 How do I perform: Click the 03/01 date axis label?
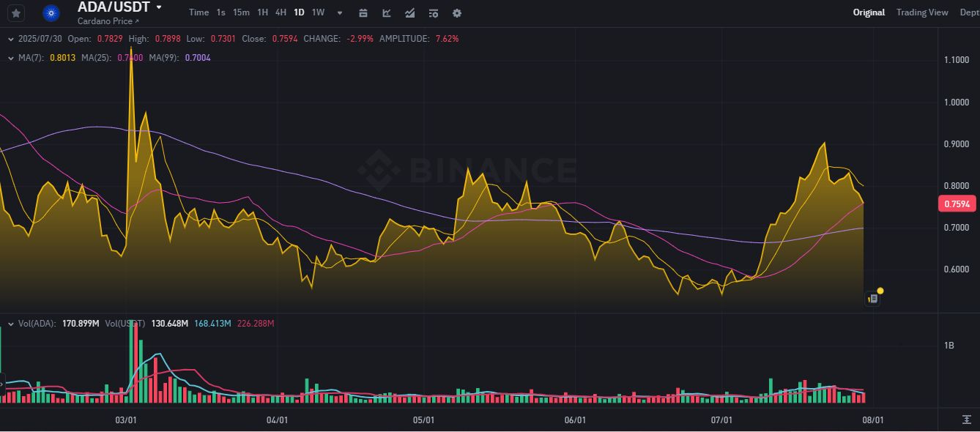click(127, 420)
